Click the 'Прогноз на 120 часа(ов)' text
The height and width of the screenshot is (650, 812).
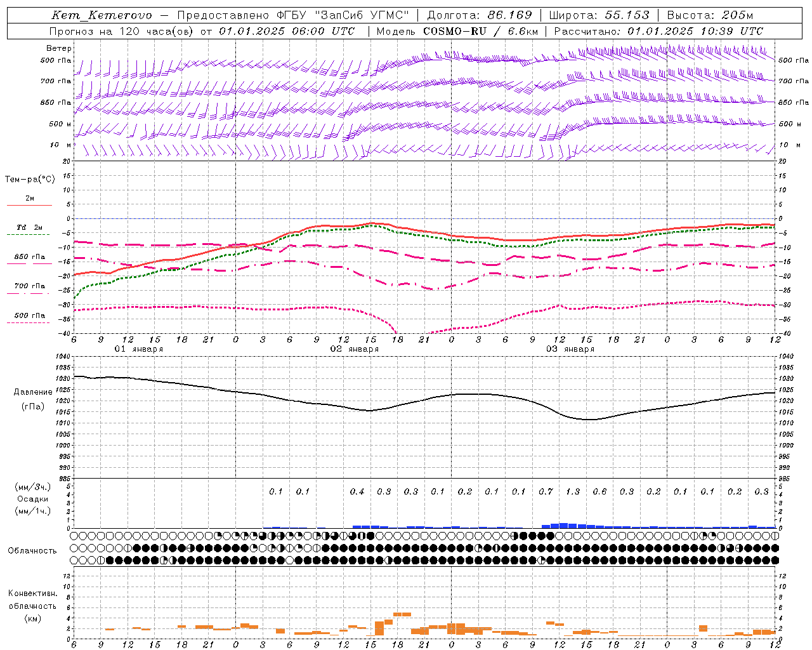[122, 31]
